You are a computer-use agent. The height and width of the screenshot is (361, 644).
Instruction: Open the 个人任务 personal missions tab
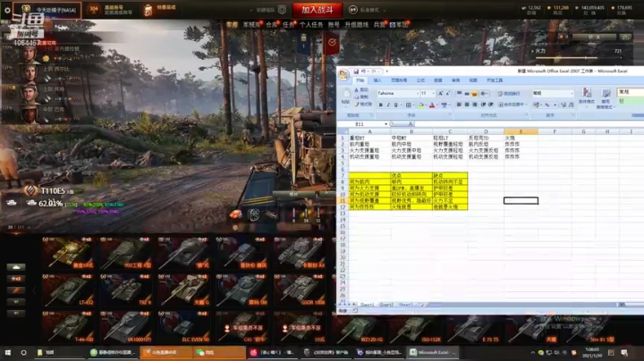click(x=311, y=25)
